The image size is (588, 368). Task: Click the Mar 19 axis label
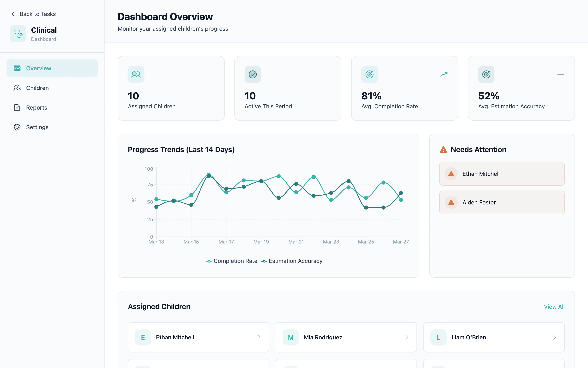261,242
